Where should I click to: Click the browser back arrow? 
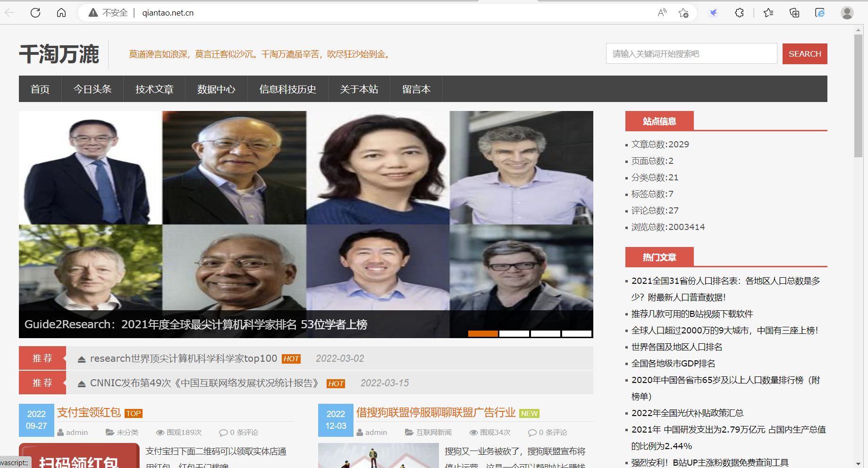pyautogui.click(x=10, y=13)
